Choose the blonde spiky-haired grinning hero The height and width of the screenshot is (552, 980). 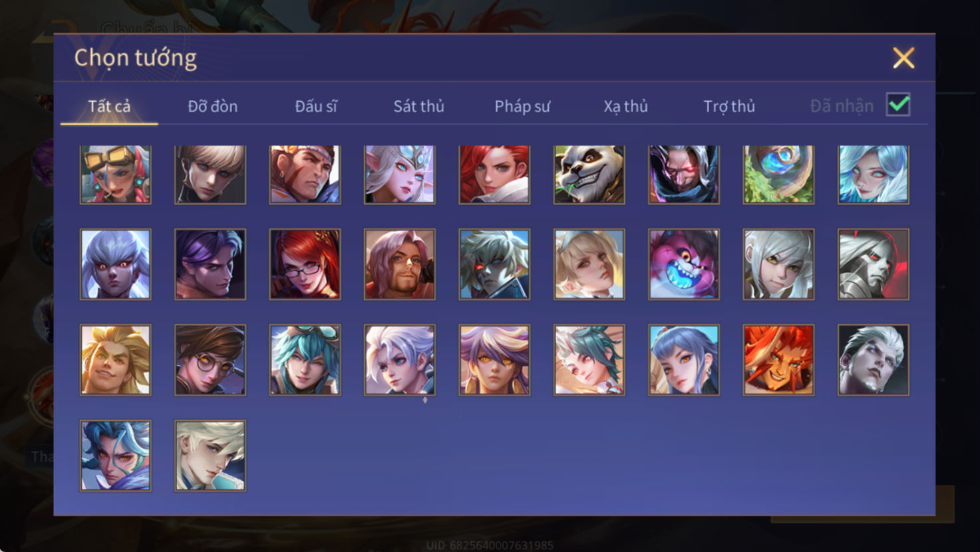click(115, 360)
